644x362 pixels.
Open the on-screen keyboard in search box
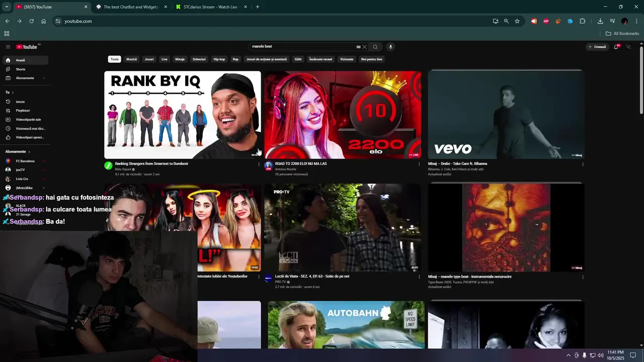tap(358, 47)
